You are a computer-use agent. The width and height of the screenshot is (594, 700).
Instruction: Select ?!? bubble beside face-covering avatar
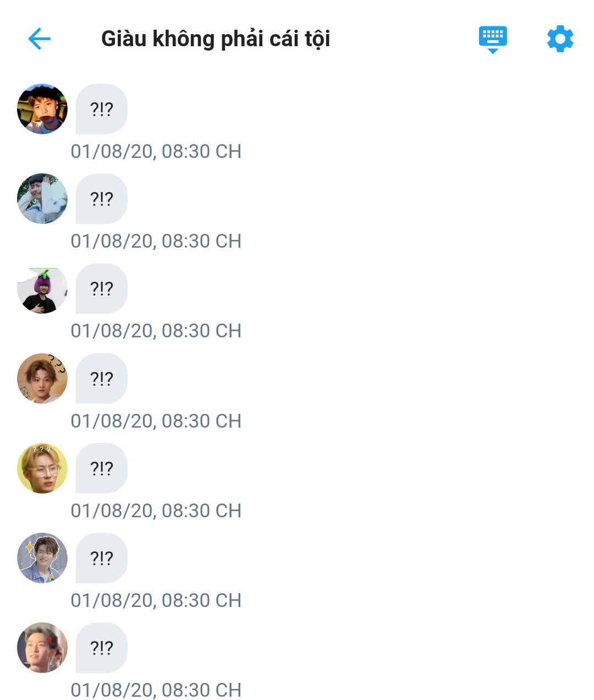pos(102,199)
